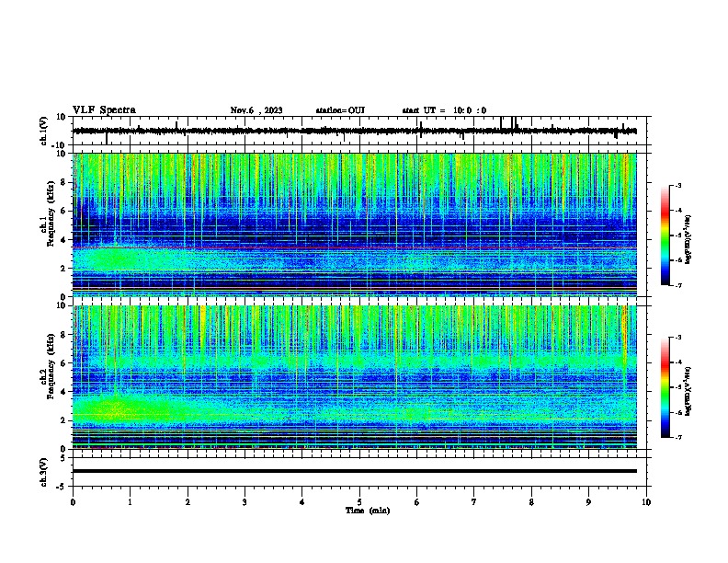Click the ch.2 colorbar log(PSD) unit label
The height and width of the screenshot is (563, 728).
tap(688, 391)
